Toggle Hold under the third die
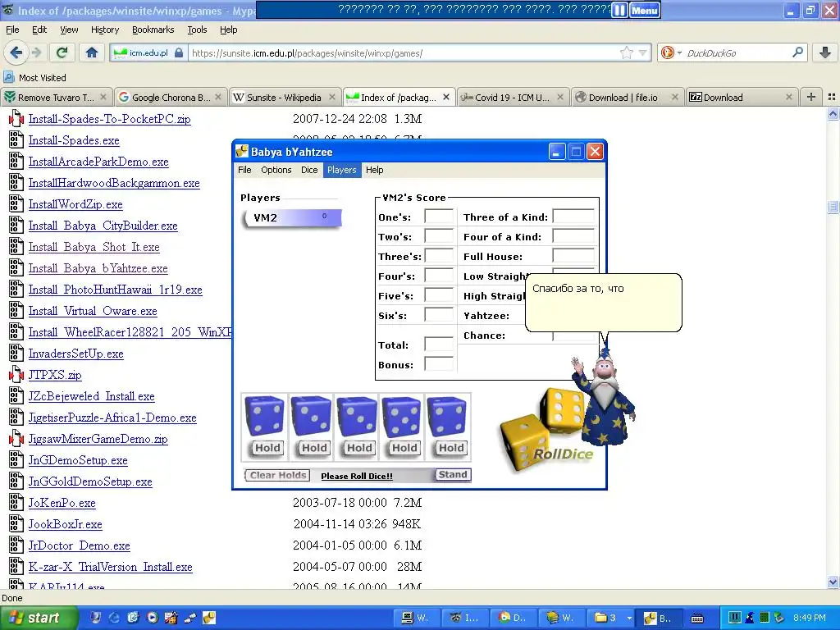This screenshot has width=840, height=630. coord(359,448)
